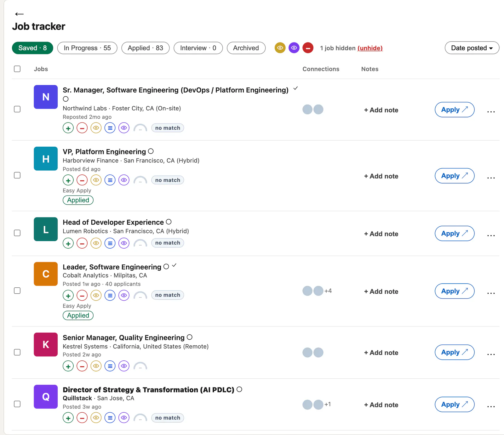Click match gauge icon for Harborview Finance job
This screenshot has height=435, width=504.
(140, 180)
